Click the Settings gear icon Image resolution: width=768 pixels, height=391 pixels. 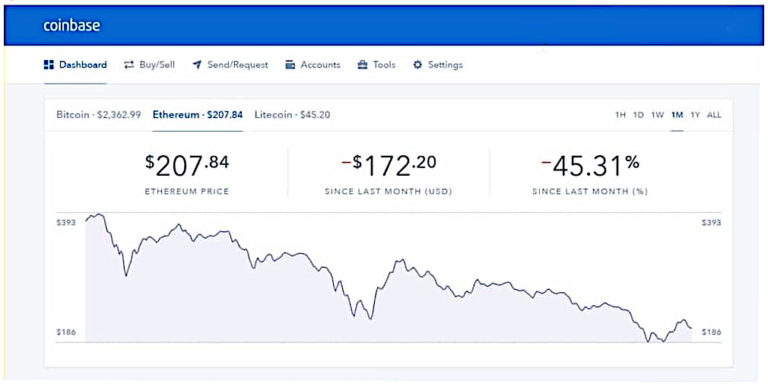pyautogui.click(x=417, y=65)
